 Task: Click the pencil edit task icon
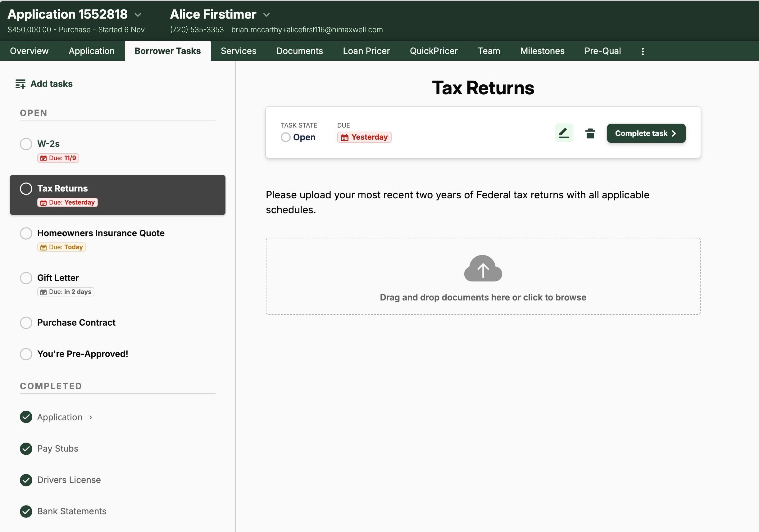click(564, 133)
